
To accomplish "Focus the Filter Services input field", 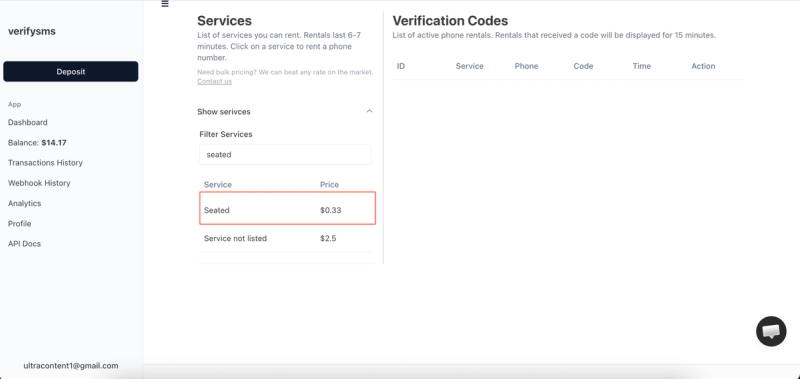I will [x=285, y=155].
